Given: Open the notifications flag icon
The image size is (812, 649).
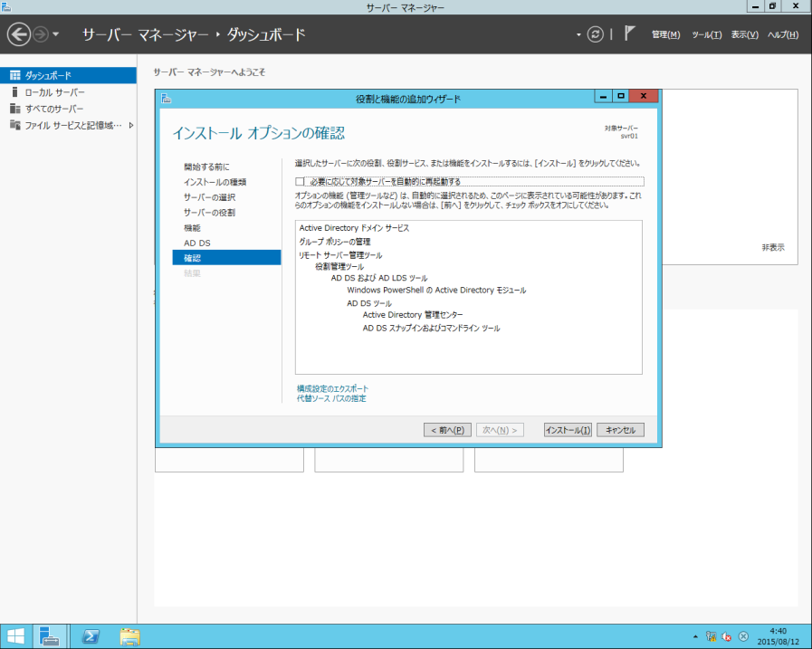Looking at the screenshot, I should click(629, 33).
